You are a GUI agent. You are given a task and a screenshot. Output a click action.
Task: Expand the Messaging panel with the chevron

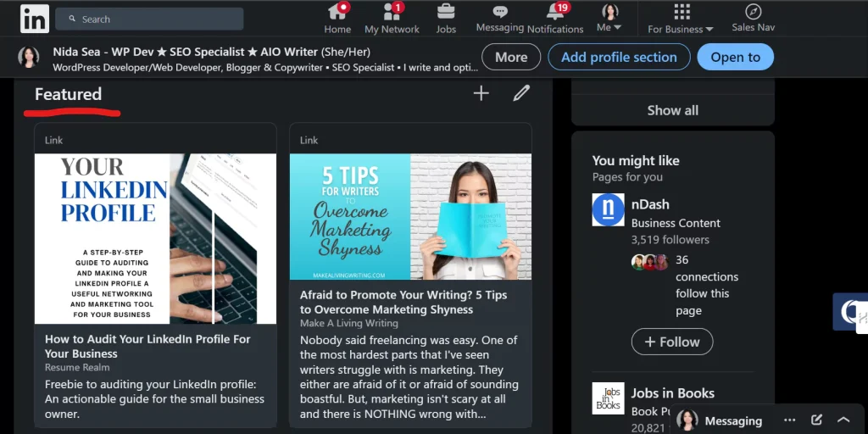[843, 420]
